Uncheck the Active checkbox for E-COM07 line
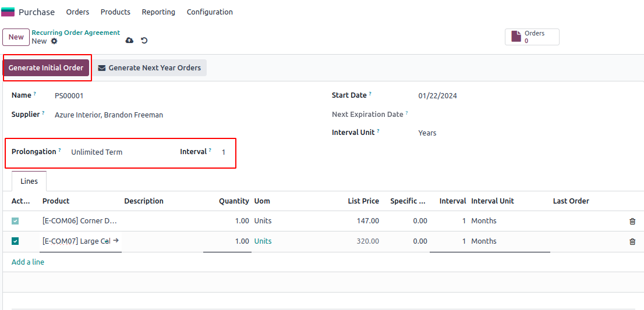644x310 pixels. [15, 241]
